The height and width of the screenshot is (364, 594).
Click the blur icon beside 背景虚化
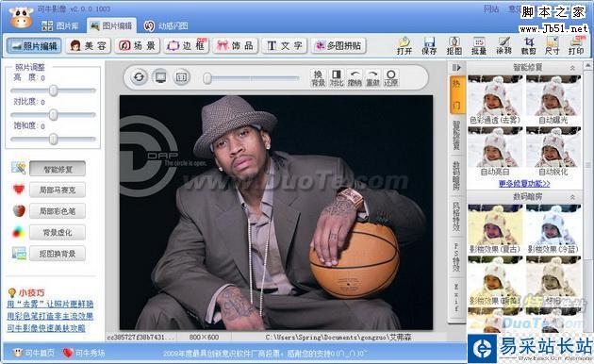point(19,232)
